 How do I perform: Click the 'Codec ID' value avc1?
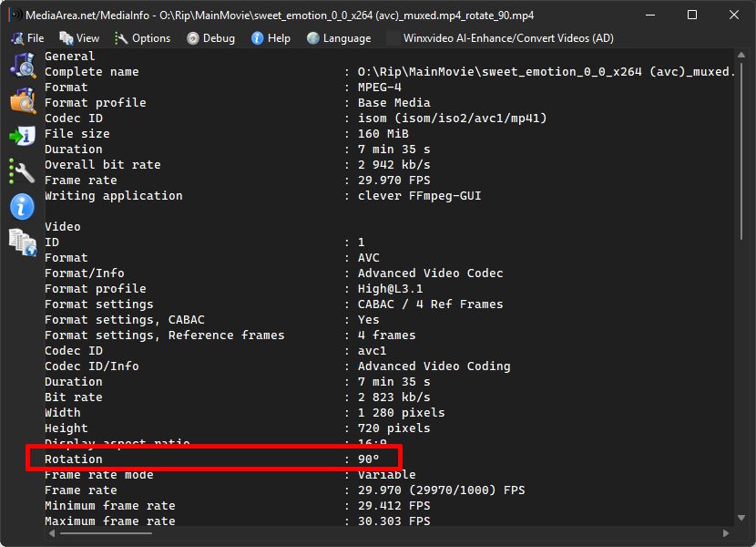372,350
